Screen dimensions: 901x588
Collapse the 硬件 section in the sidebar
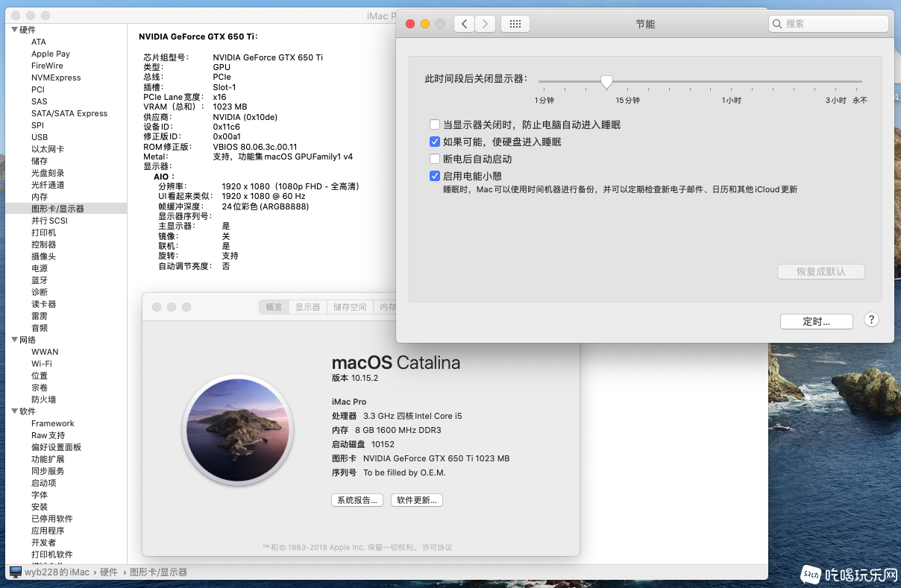coord(14,30)
